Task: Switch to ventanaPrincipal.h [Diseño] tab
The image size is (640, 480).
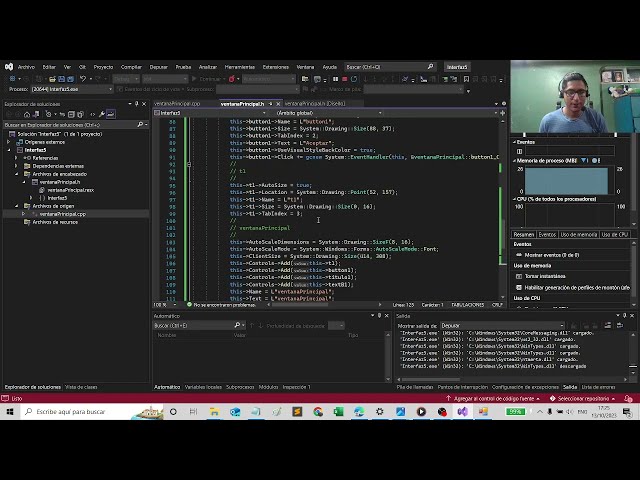Action: (x=315, y=104)
